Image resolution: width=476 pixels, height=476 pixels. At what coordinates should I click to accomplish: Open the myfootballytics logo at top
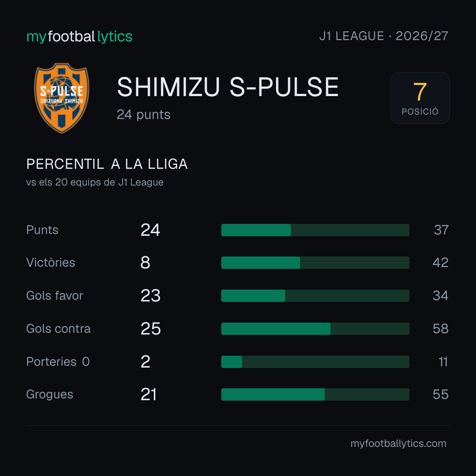click(x=79, y=37)
